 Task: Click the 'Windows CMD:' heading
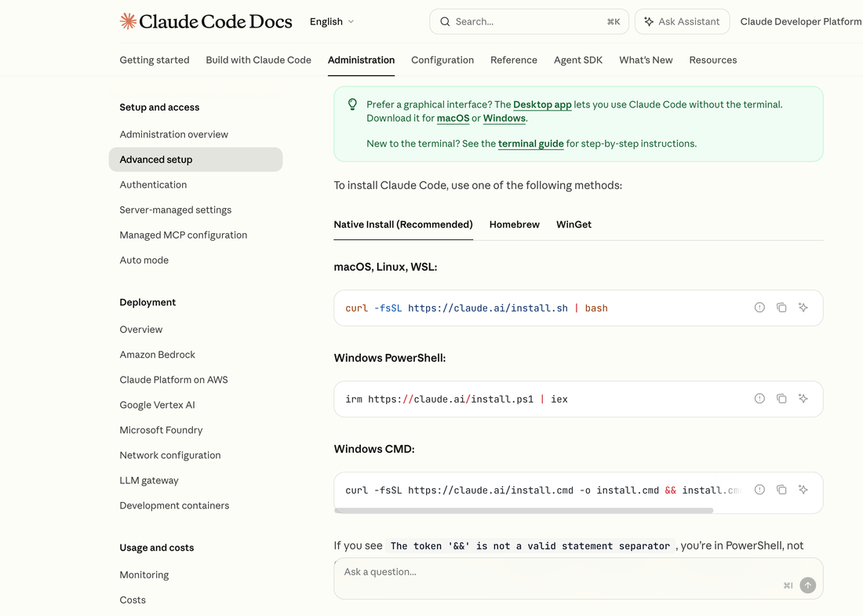[374, 449]
